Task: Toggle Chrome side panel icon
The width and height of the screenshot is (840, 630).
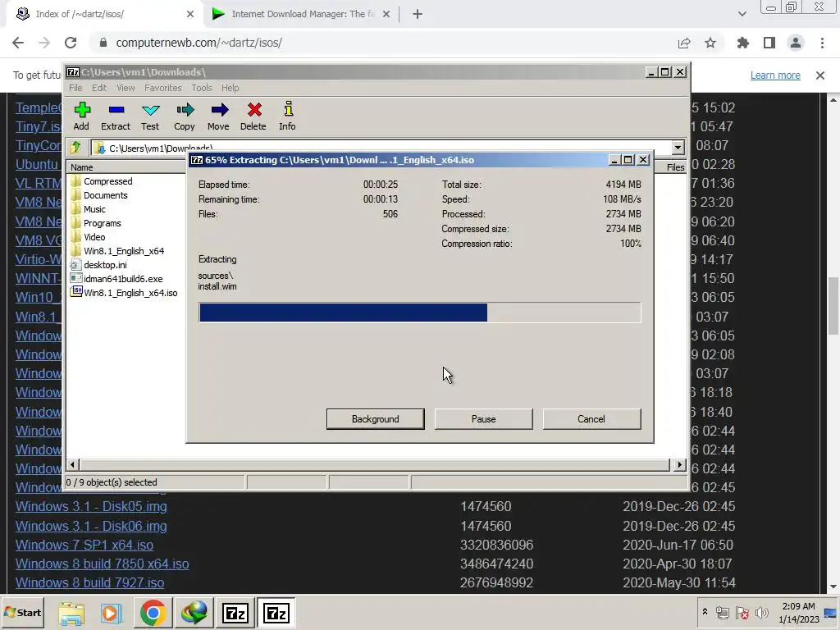Action: [x=769, y=43]
